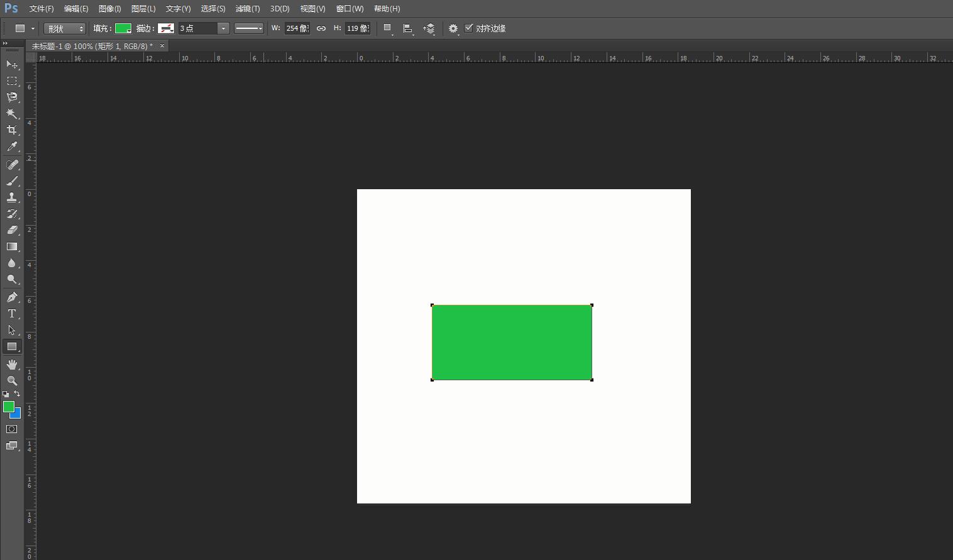This screenshot has width=953, height=560.
Task: Click the W width input field
Action: point(297,28)
